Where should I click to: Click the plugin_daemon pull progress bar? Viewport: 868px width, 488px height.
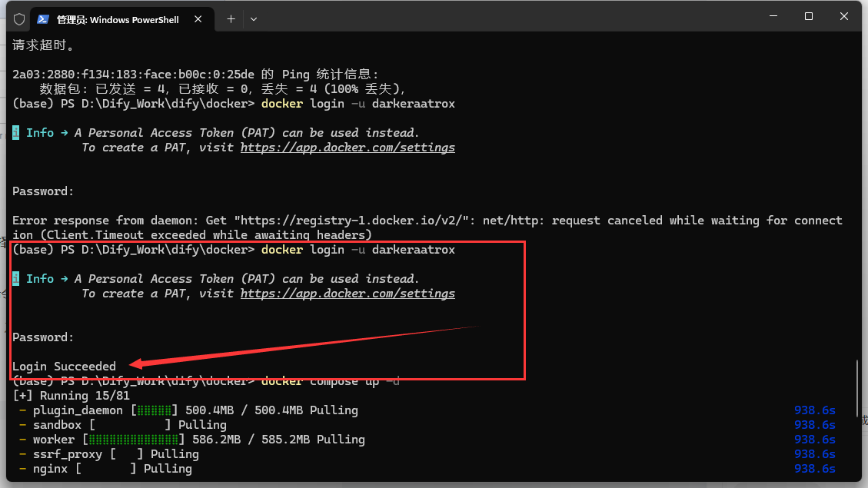[154, 410]
